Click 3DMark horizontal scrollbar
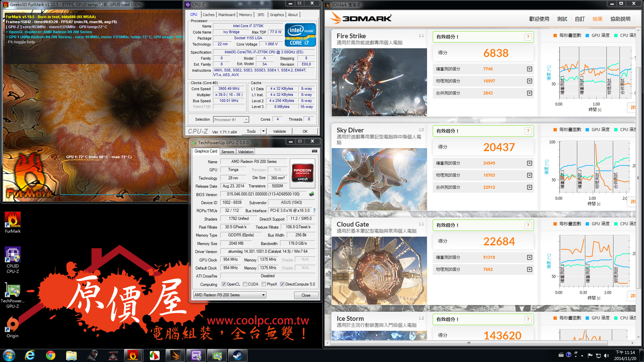The width and height of the screenshot is (644, 362). coord(469,343)
